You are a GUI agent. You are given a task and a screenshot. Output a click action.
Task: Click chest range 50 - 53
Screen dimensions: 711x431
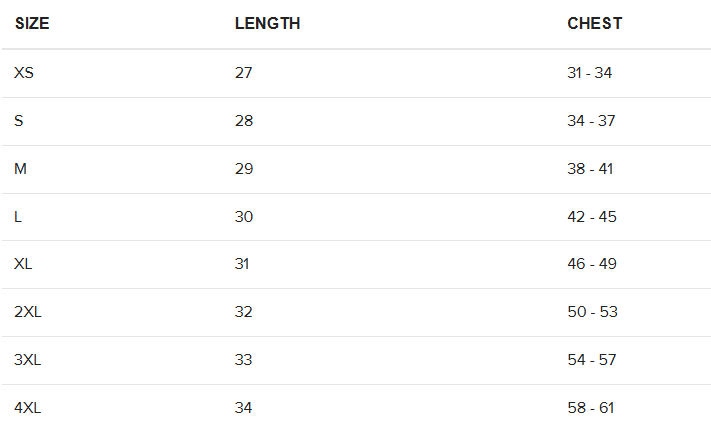tap(592, 312)
